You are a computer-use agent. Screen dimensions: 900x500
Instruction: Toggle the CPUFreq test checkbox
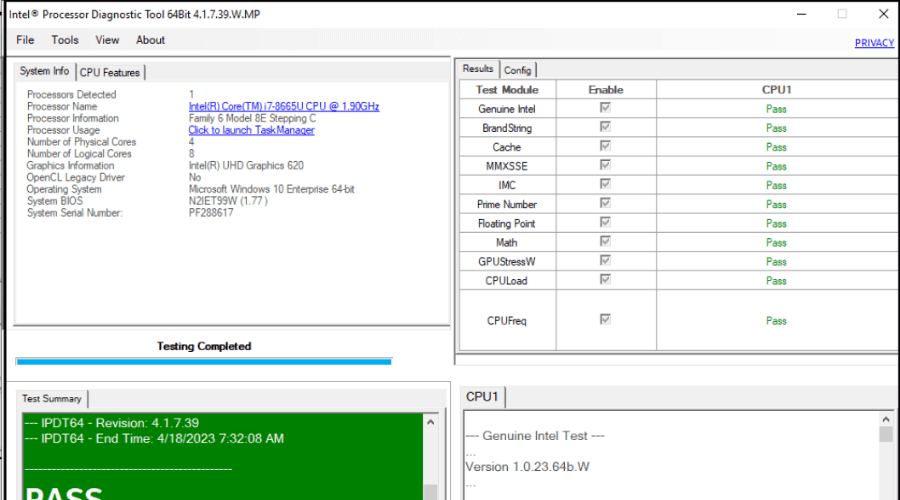[x=605, y=319]
